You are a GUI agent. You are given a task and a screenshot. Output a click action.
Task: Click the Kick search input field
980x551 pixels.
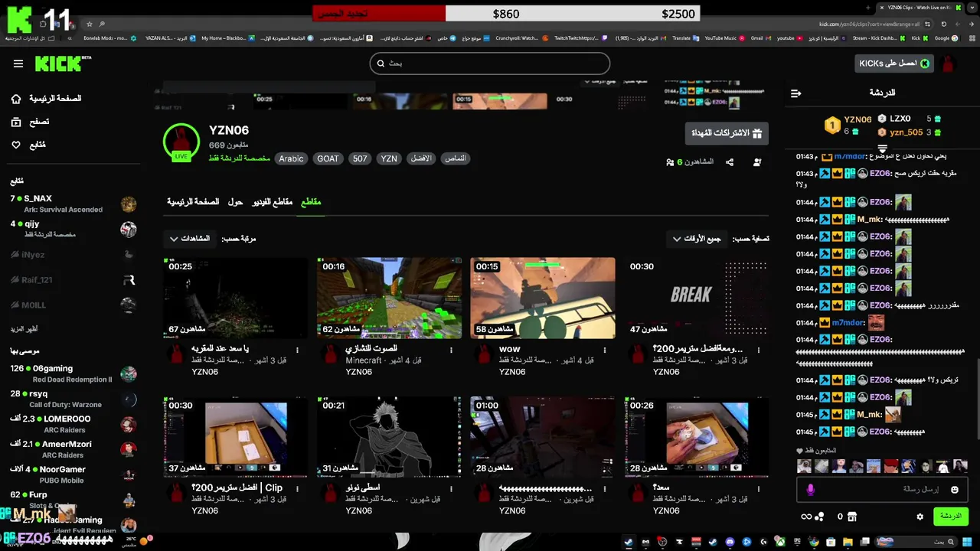coord(490,64)
